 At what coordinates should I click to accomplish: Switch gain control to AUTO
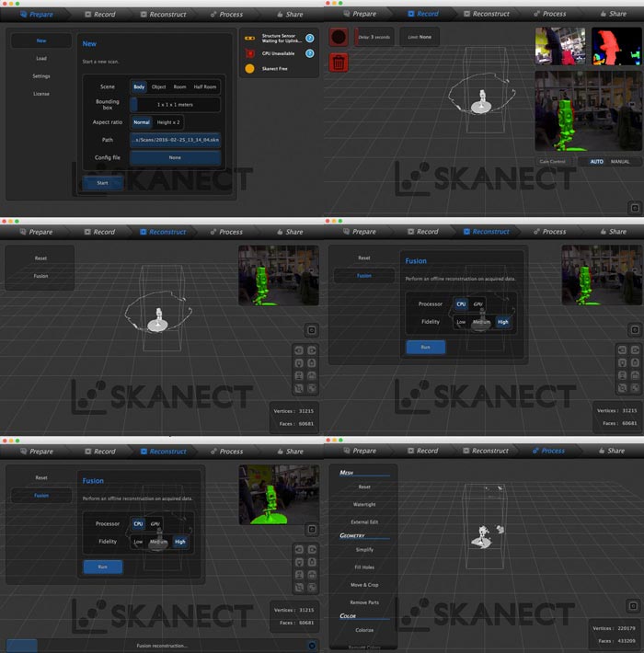click(596, 162)
